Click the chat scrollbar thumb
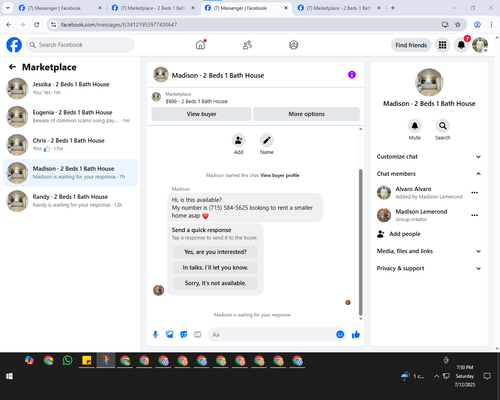 point(360,242)
